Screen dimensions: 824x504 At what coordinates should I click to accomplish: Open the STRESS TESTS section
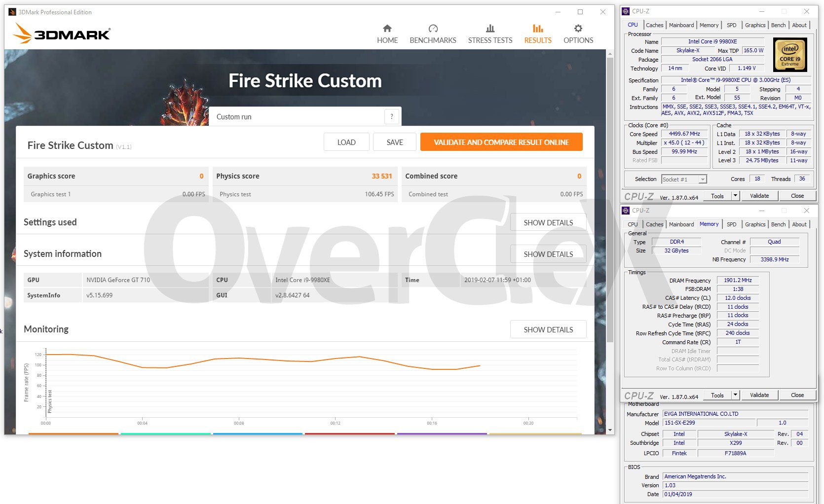[490, 34]
